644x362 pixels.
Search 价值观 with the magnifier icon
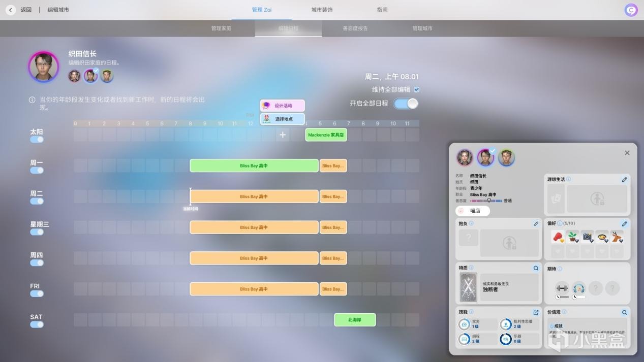tap(624, 312)
